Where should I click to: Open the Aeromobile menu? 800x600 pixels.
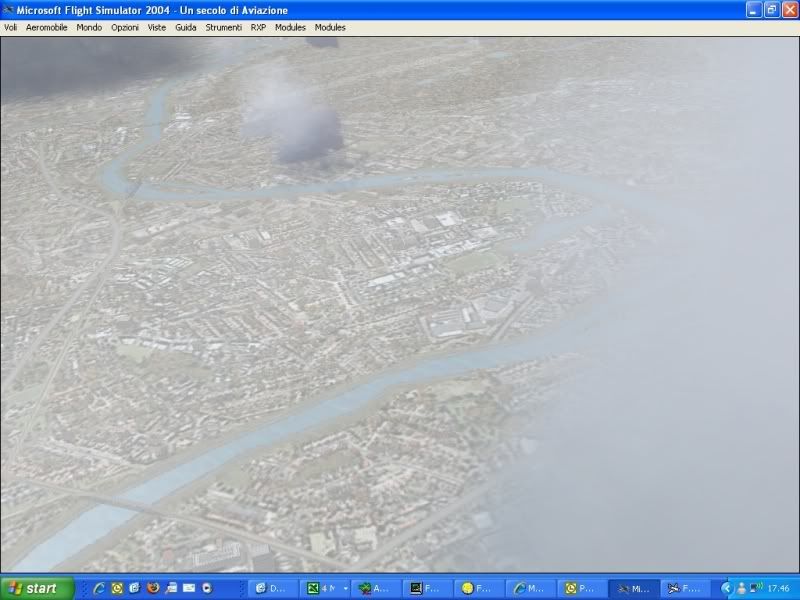(46, 28)
